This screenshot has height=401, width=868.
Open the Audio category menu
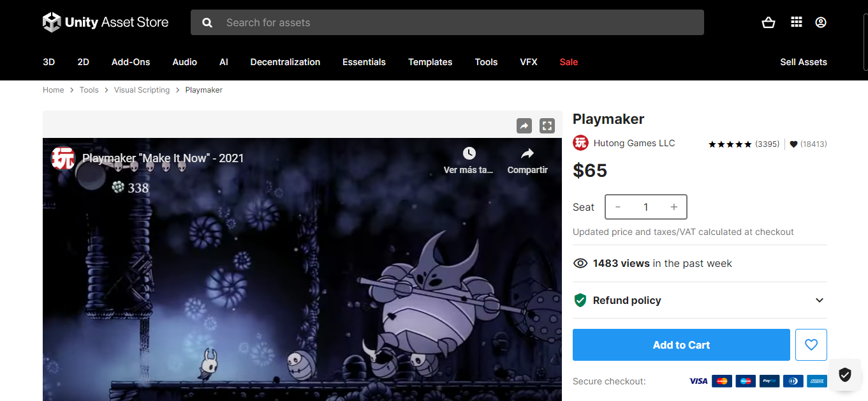pyautogui.click(x=185, y=62)
